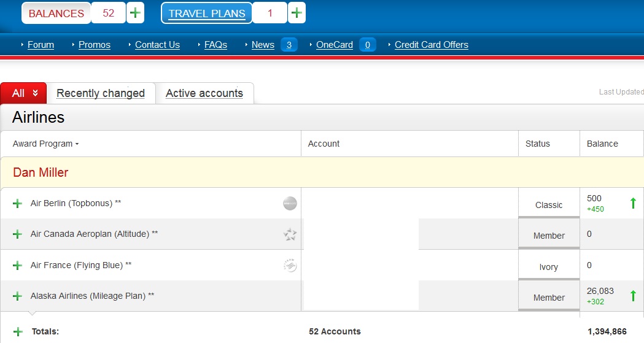Viewport: 644px width, 343px height.
Task: Click the News notification badge showing 3
Action: [x=289, y=45]
